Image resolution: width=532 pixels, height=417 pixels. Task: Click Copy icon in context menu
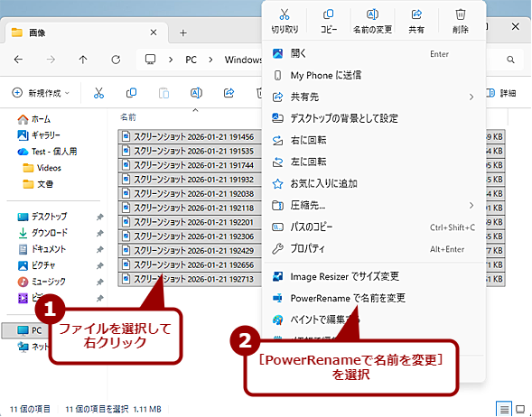(329, 15)
